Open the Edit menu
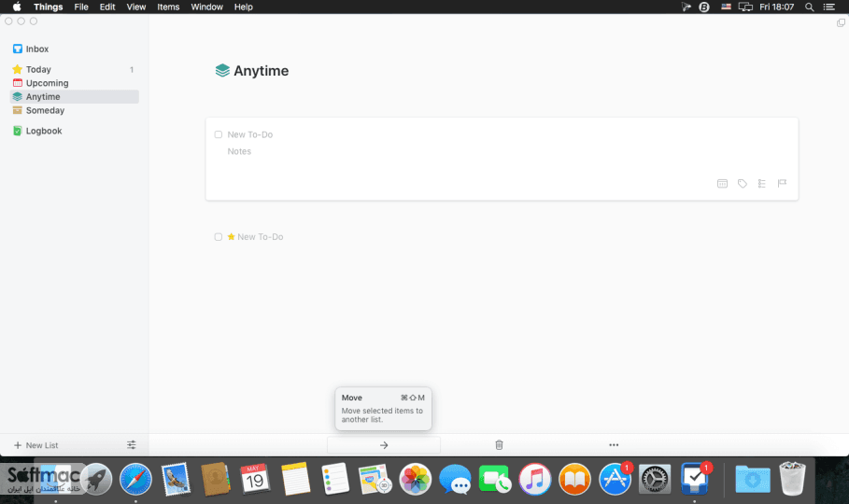Image resolution: width=849 pixels, height=504 pixels. (107, 7)
